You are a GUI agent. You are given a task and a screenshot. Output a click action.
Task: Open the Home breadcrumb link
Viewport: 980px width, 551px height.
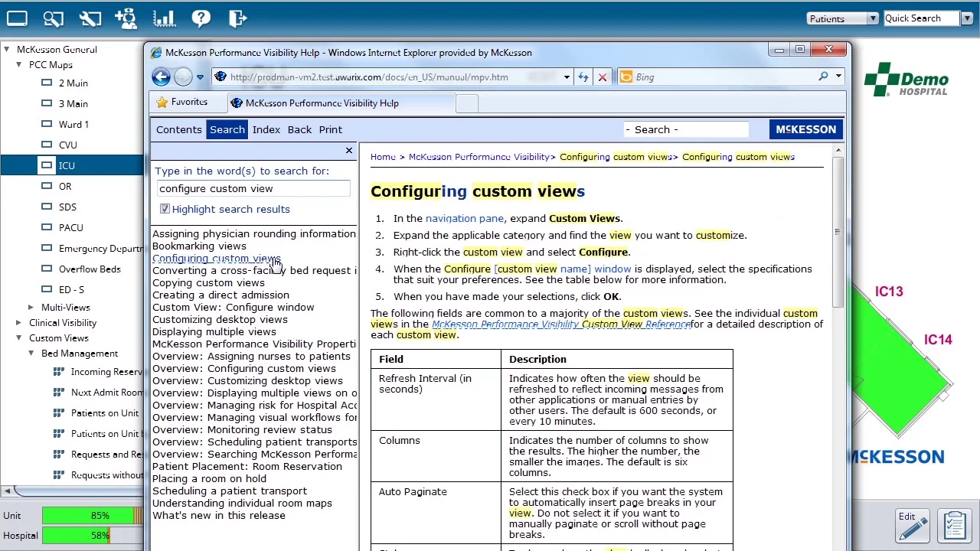click(x=383, y=157)
